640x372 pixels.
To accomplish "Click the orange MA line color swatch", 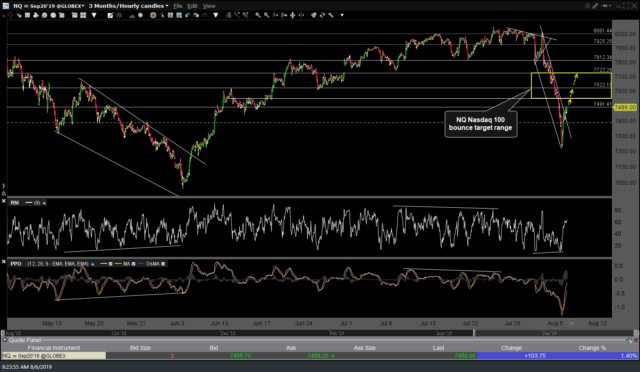I will 118,264.
